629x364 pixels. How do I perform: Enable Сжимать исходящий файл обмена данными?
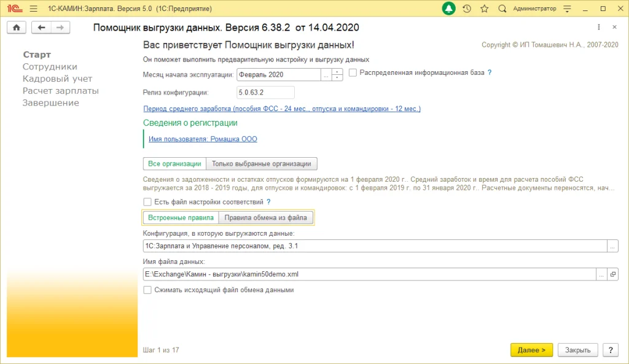pyautogui.click(x=147, y=290)
